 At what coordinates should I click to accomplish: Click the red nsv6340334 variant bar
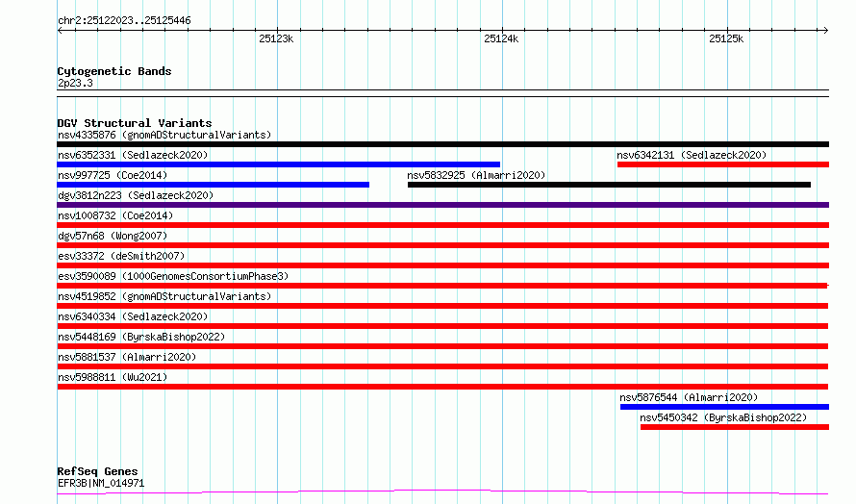click(x=442, y=326)
